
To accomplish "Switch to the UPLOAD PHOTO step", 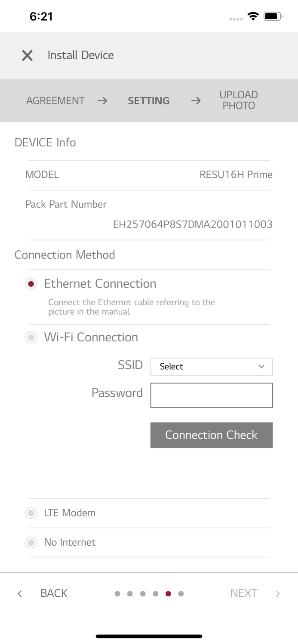I will 239,100.
